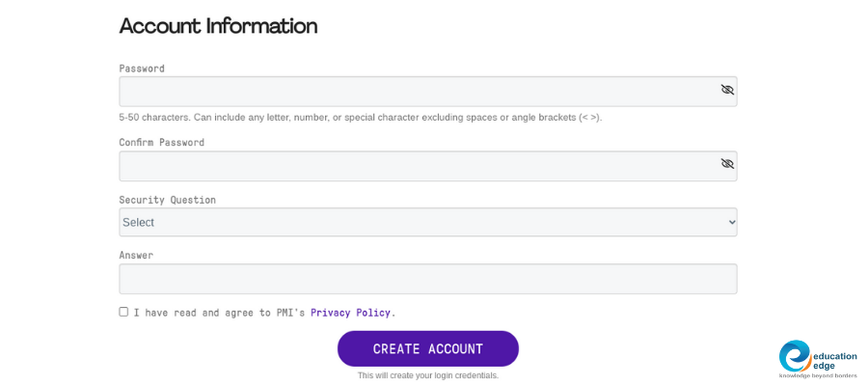Image resolution: width=868 pixels, height=386 pixels.
Task: Open the Privacy Policy link
Action: click(x=352, y=313)
